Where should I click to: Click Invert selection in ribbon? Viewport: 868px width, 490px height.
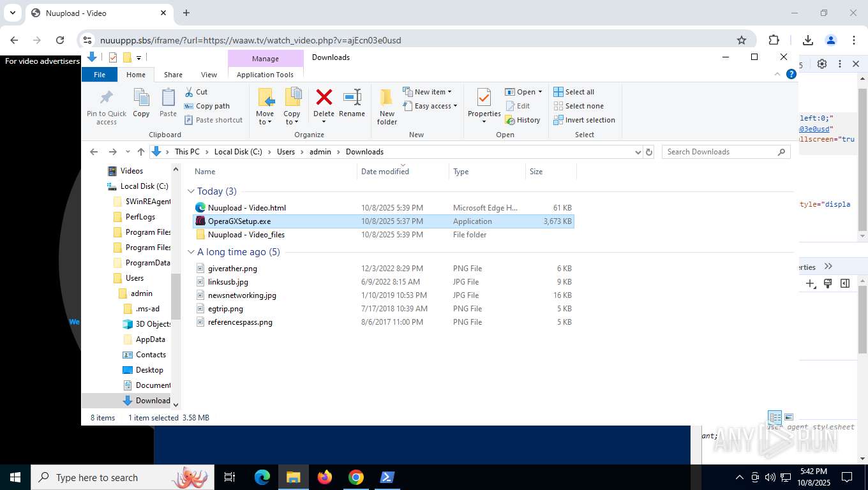(584, 120)
